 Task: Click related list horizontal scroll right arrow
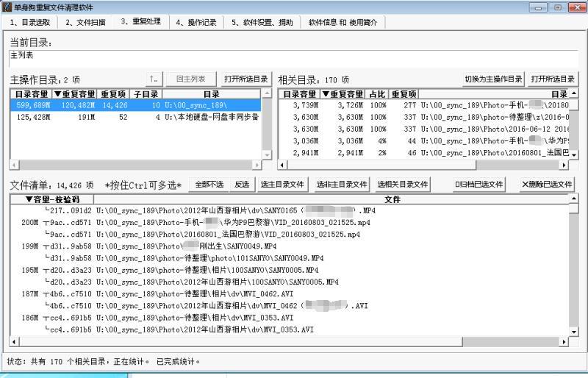564,165
